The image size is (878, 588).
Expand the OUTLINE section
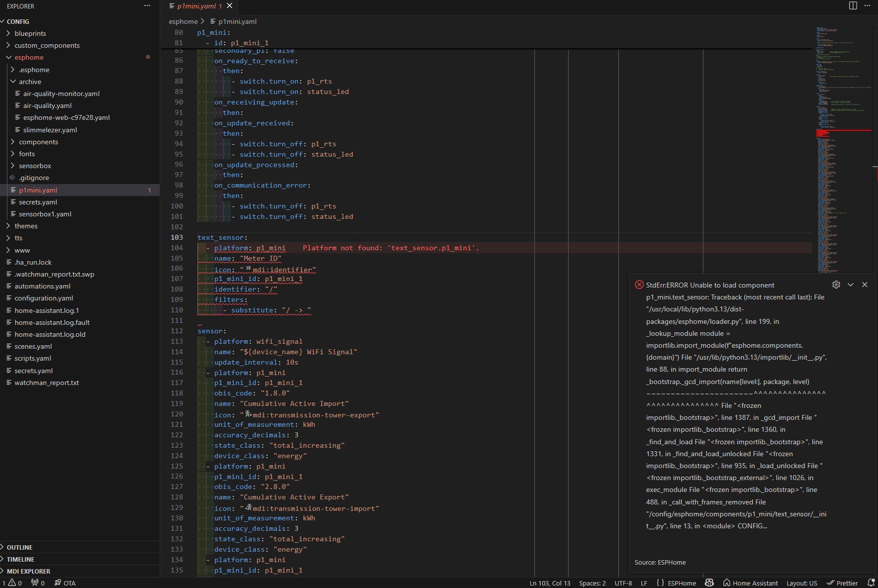pyautogui.click(x=19, y=547)
